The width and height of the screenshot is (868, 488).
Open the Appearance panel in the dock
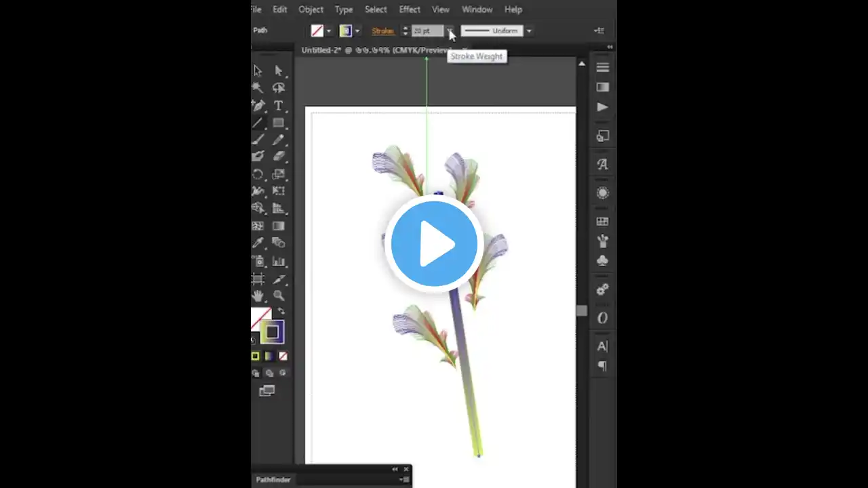602,193
